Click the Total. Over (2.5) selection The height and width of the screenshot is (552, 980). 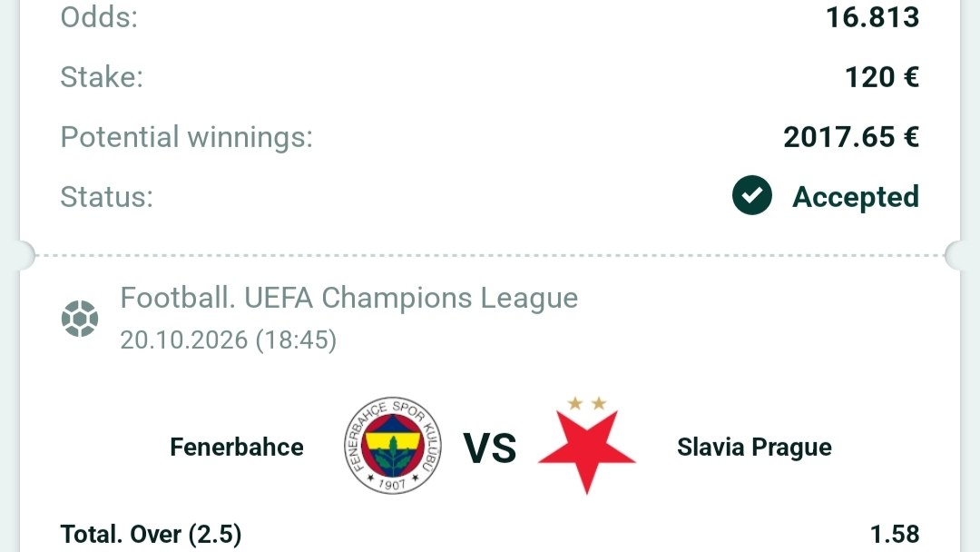pyautogui.click(x=151, y=535)
